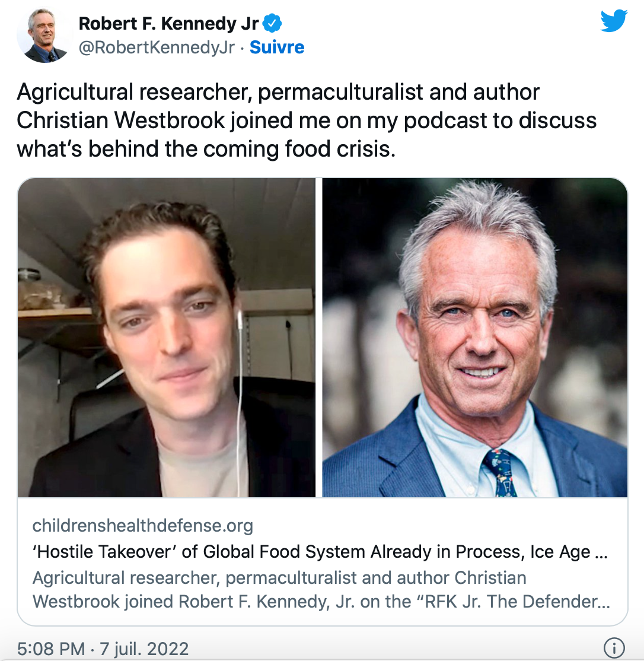Open the left podcast guest image

pyautogui.click(x=167, y=337)
